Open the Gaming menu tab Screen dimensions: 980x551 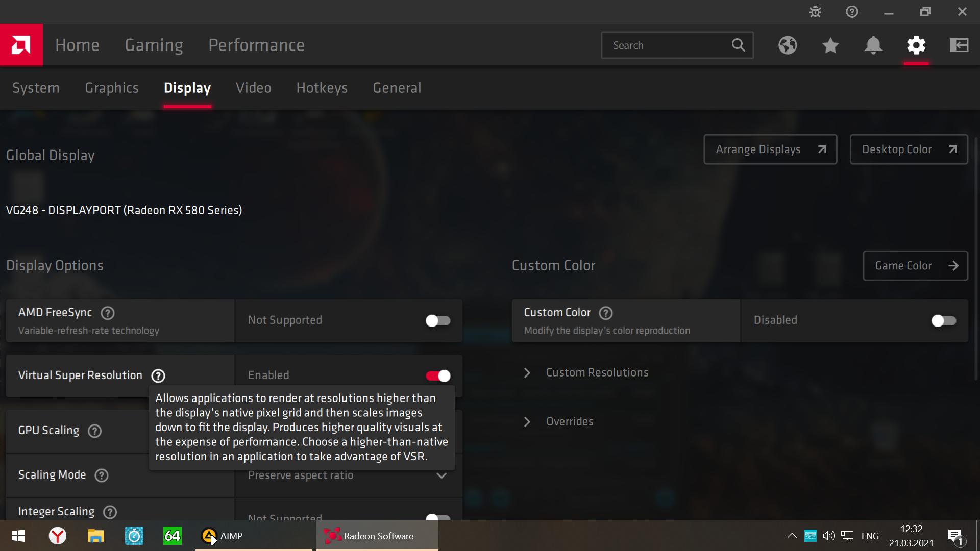click(x=154, y=45)
